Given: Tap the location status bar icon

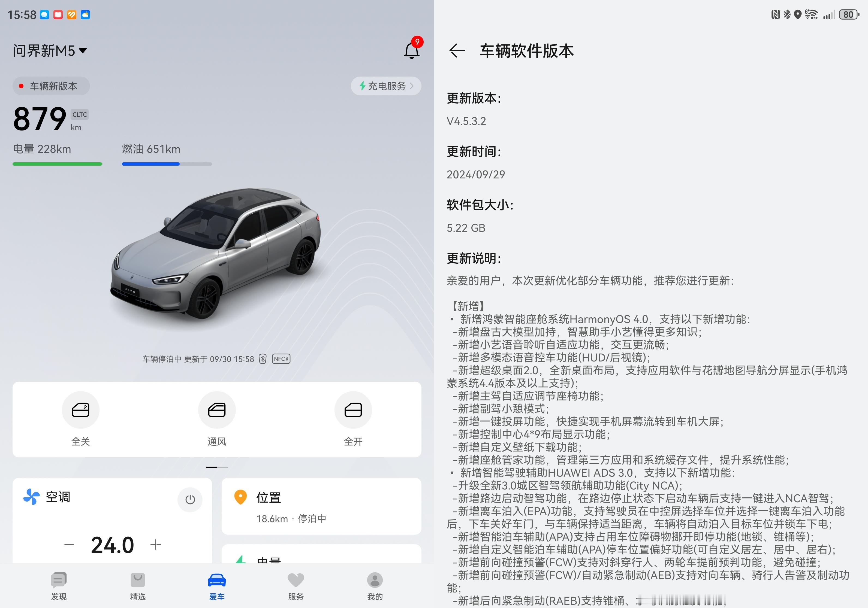Looking at the screenshot, I should coord(798,15).
